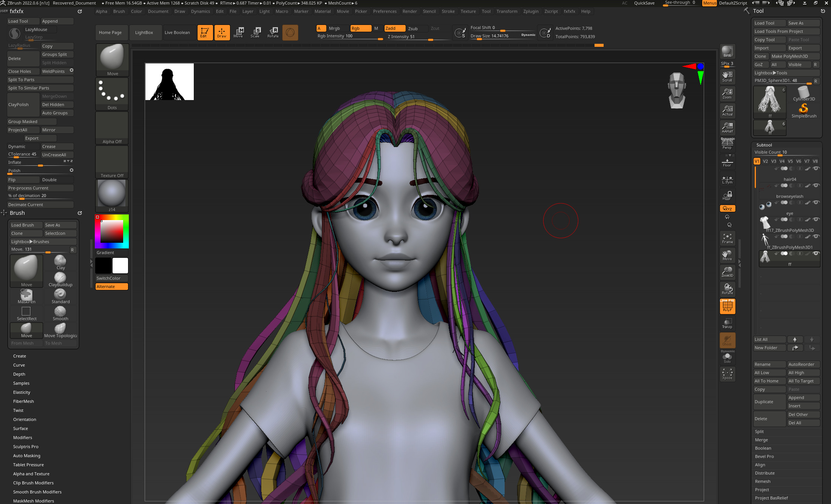The width and height of the screenshot is (831, 504).
Task: Click Make PolyMesh3D button
Action: pos(795,56)
